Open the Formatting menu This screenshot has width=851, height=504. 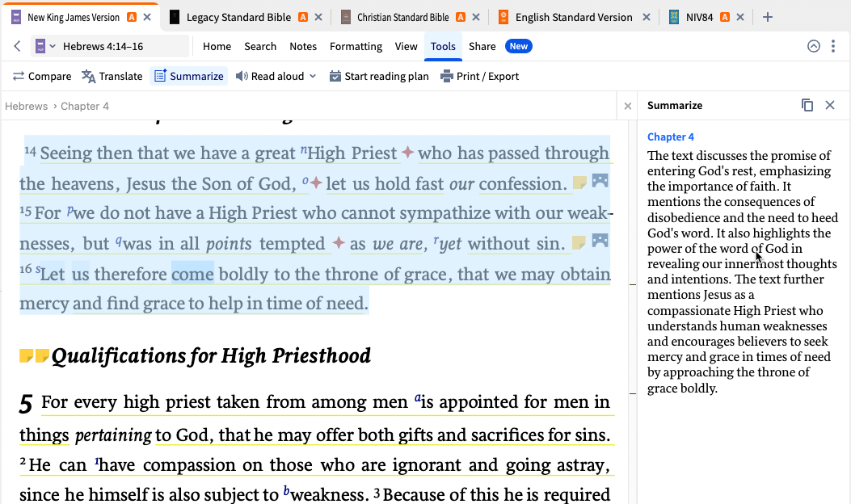pos(356,46)
